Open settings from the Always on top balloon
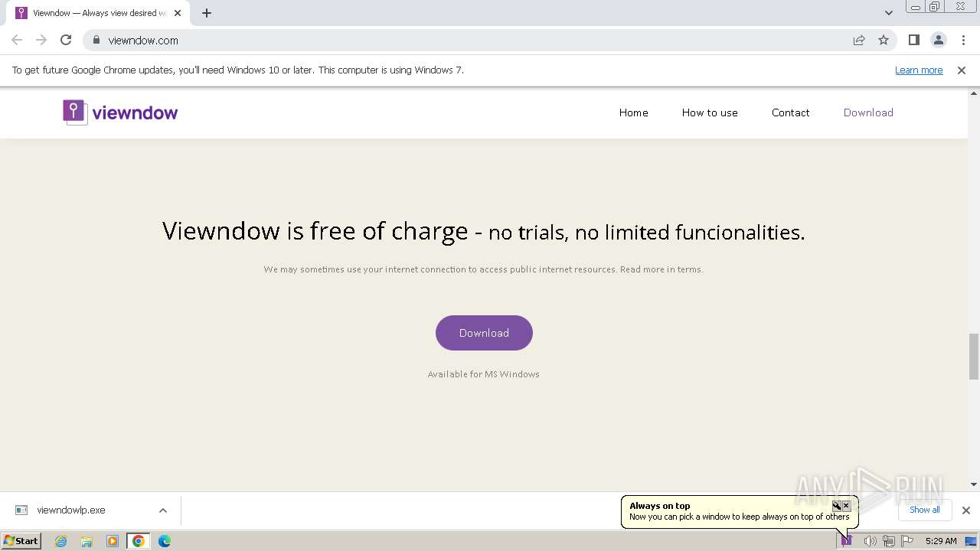The width and height of the screenshot is (980, 551). pos(837,506)
